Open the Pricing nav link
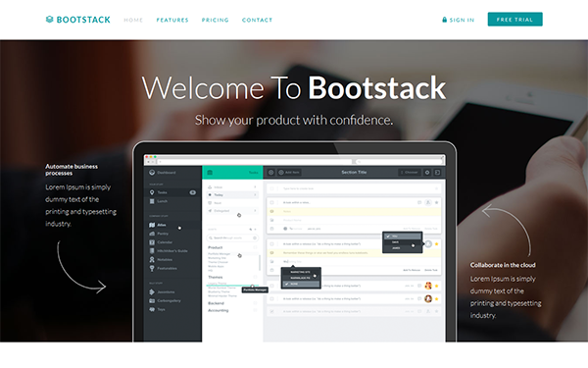Viewport: 588px width, 368px height. point(216,20)
